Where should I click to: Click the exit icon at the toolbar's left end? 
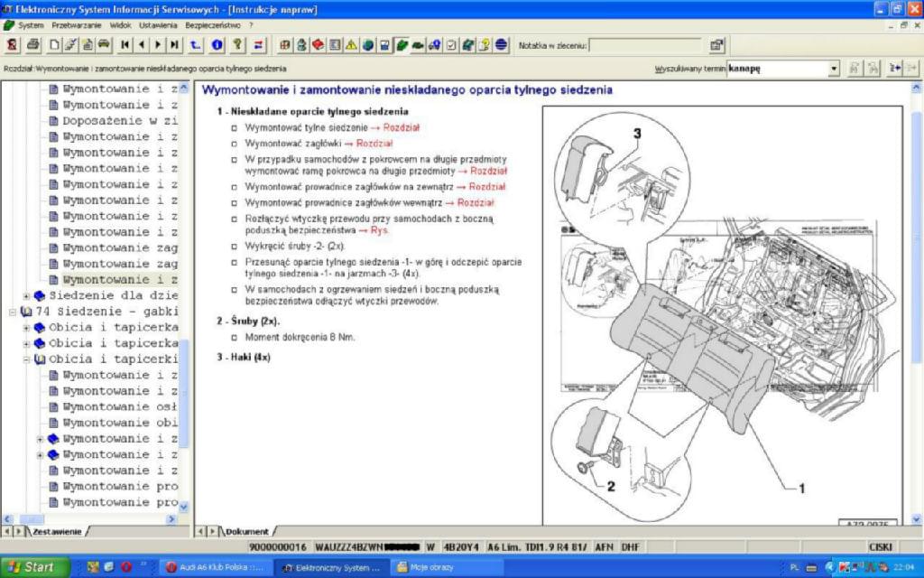12,45
